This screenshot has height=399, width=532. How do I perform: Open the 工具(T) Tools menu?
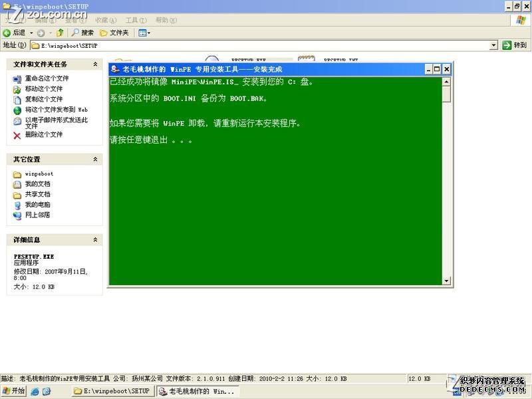[136, 21]
